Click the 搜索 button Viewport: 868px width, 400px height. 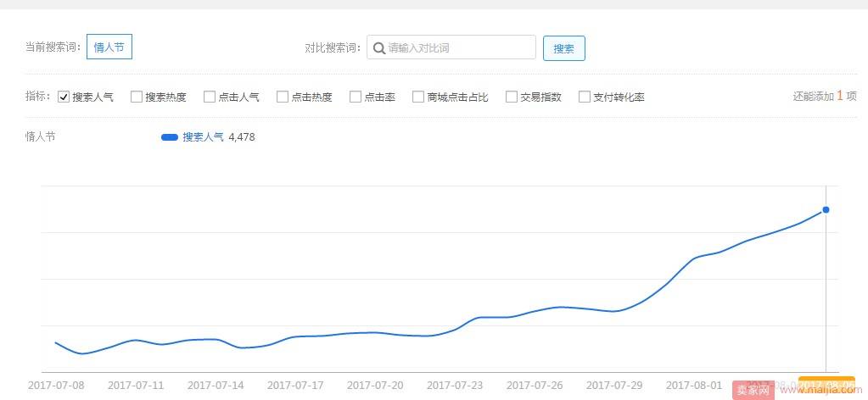563,48
